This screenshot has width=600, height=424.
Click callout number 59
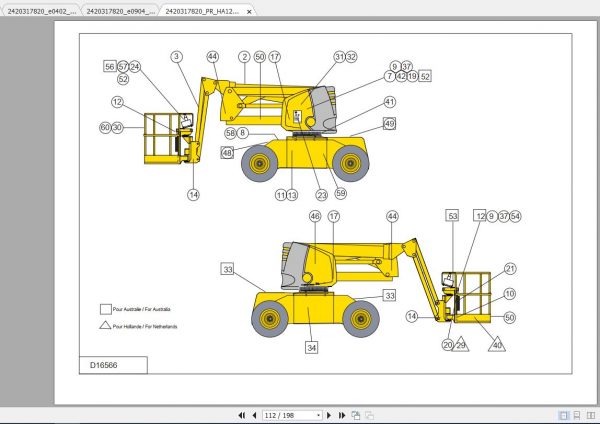(x=341, y=193)
